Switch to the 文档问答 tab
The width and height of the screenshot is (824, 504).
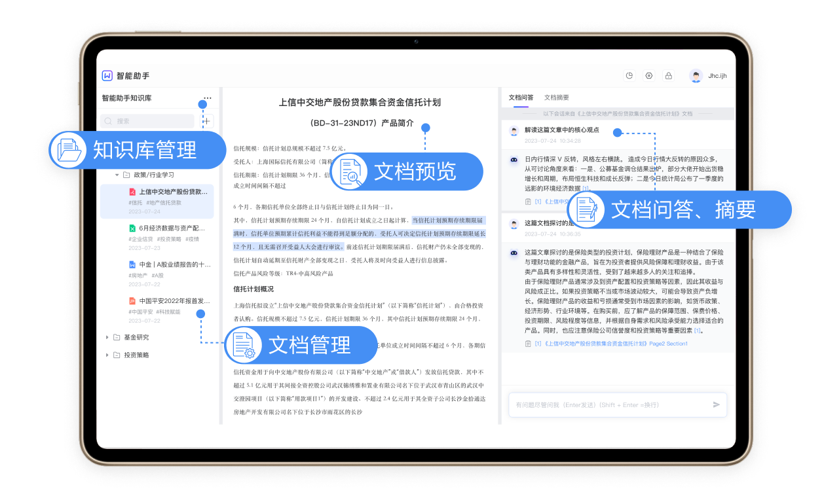coord(521,98)
